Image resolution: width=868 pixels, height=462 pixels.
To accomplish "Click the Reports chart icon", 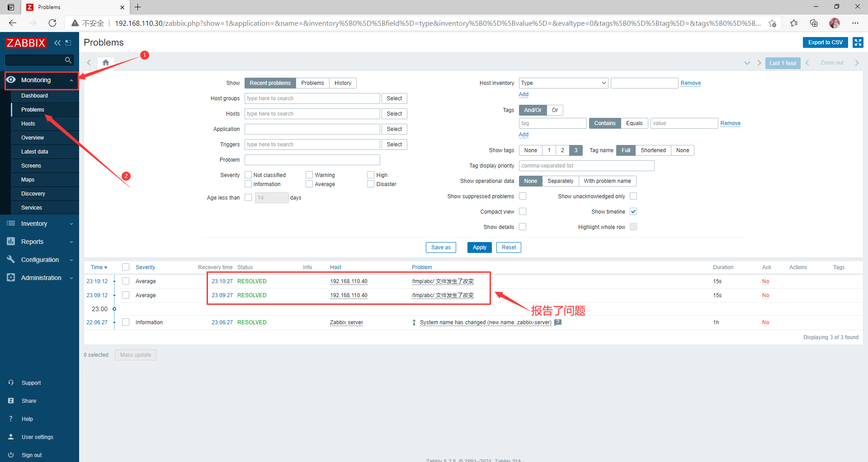I will pyautogui.click(x=11, y=242).
